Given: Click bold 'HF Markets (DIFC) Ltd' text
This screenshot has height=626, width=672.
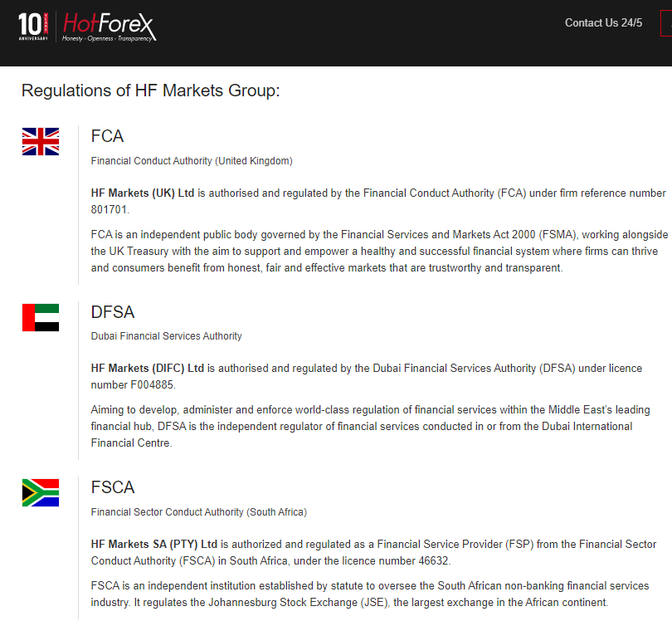Looking at the screenshot, I should click(x=148, y=369).
